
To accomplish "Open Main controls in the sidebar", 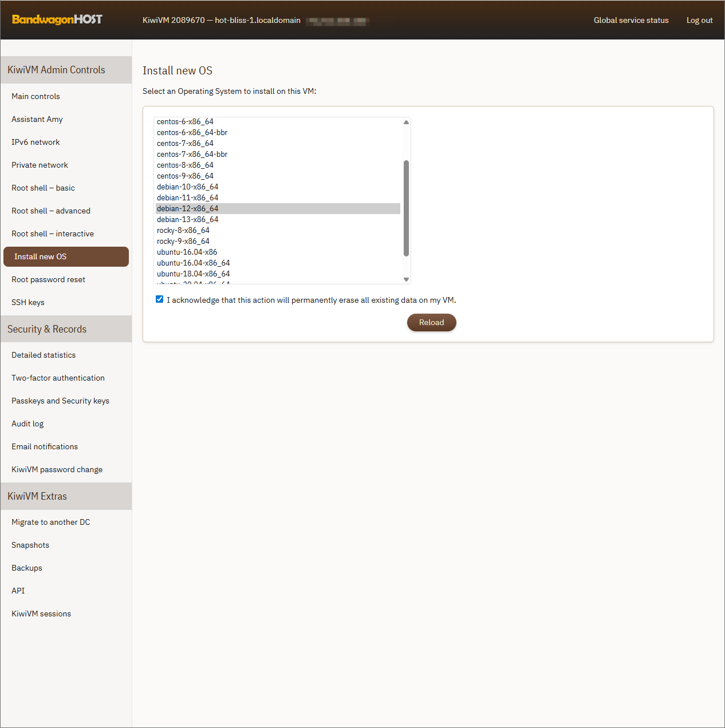I will pos(36,97).
